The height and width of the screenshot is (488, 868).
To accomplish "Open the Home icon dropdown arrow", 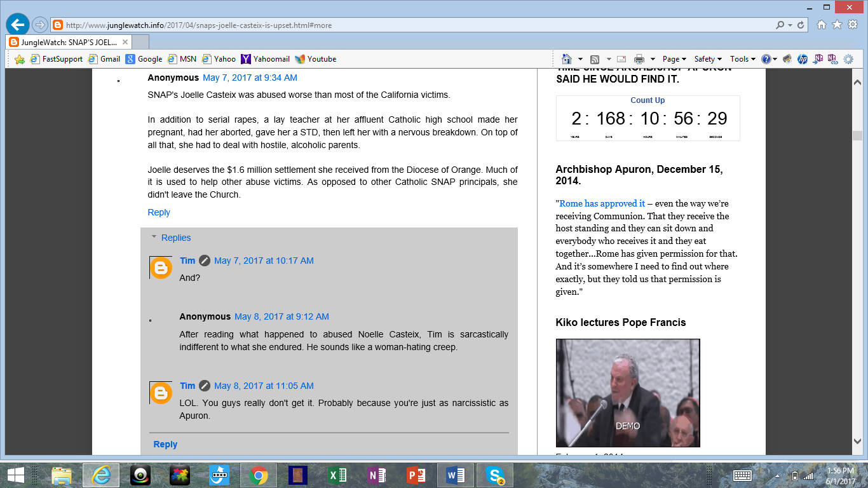I will click(x=580, y=59).
